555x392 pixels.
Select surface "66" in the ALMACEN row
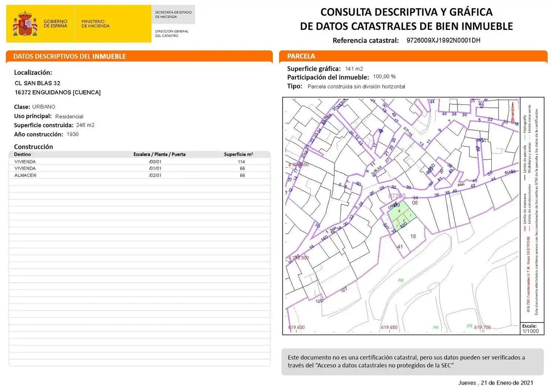pos(242,175)
